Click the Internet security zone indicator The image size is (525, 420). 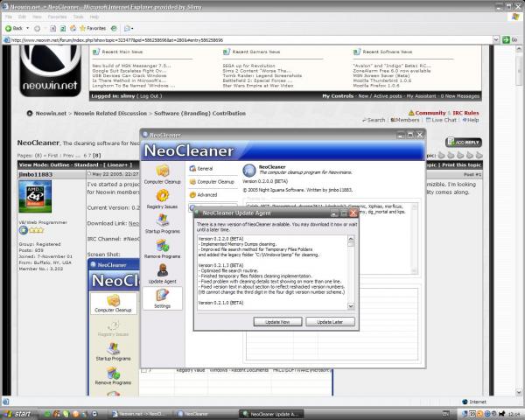pyautogui.click(x=474, y=402)
